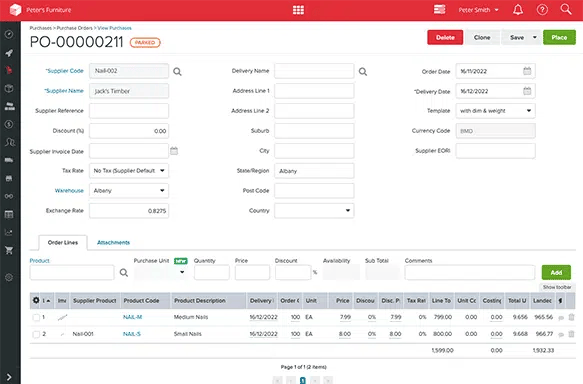Click the shopping cart icon in sidebar
The height and width of the screenshot is (384, 583).
tap(9, 250)
